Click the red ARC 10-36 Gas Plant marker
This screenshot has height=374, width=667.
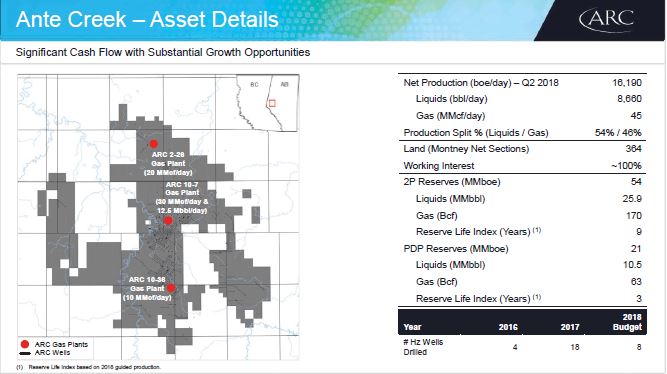[171, 288]
